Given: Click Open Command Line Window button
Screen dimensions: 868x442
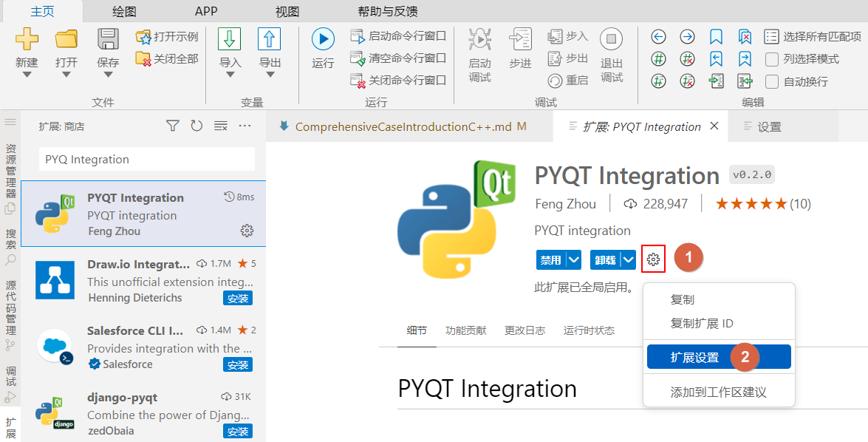Looking at the screenshot, I should (x=398, y=35).
